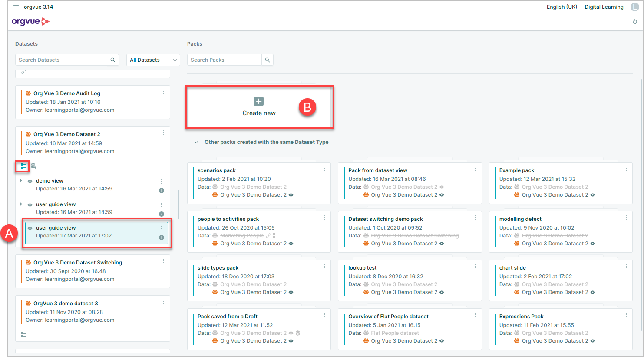Select Org Vue 3 Demo Dataset Switching dataset

tap(92, 271)
